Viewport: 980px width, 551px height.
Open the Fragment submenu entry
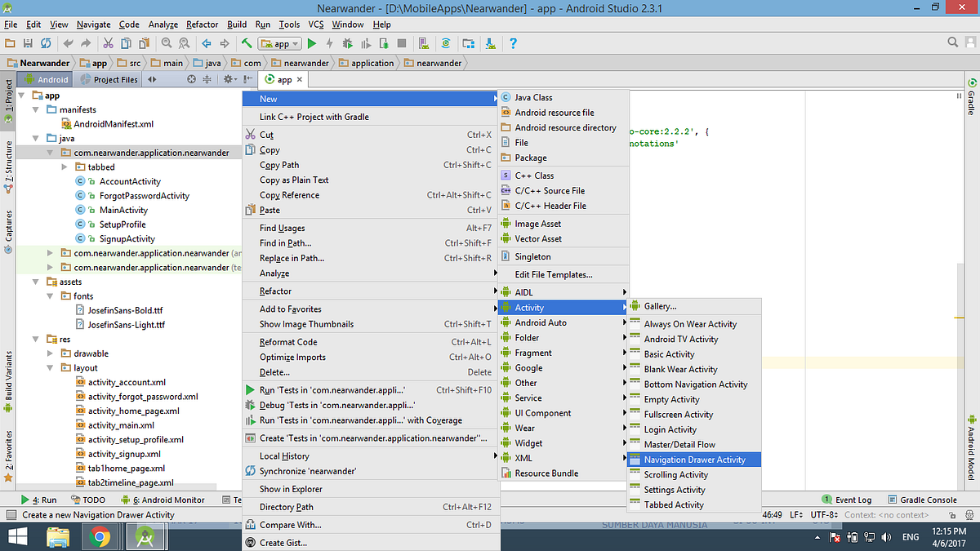tap(563, 353)
